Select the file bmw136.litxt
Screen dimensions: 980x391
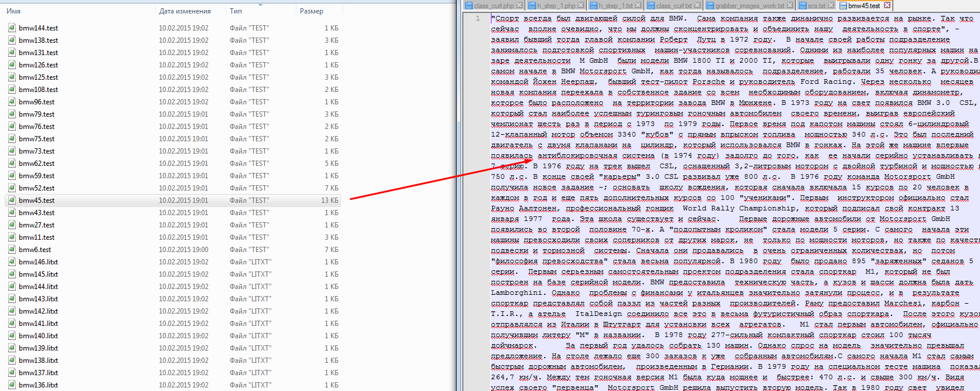pos(38,385)
